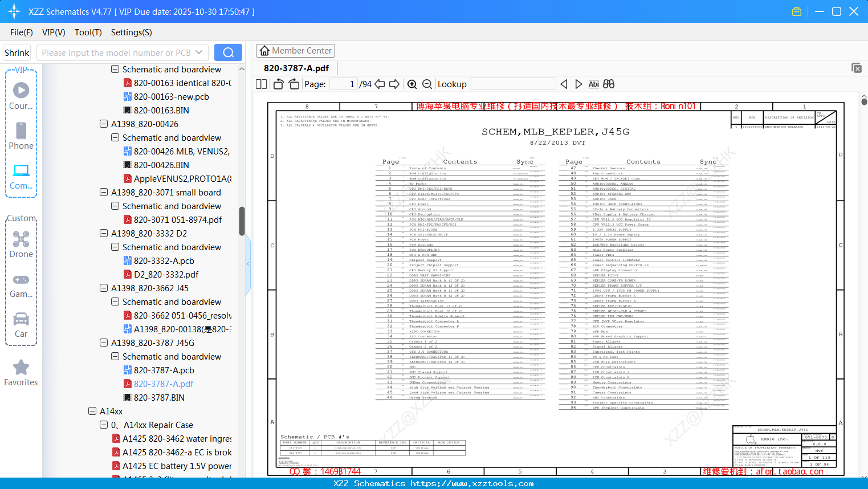Rotate the PDF page clockwise

click(294, 84)
